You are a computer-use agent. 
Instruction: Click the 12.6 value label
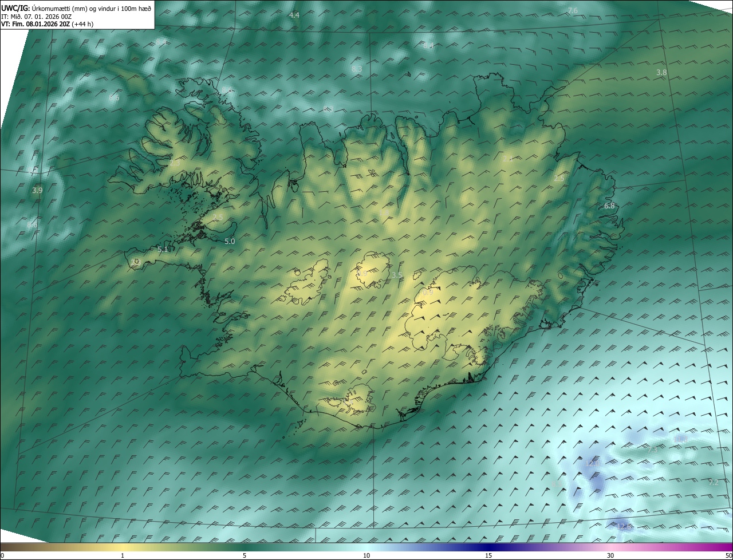(x=625, y=526)
